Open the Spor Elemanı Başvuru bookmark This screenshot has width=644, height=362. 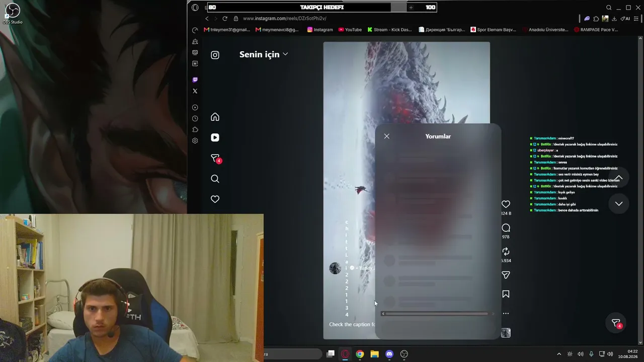[493, 30]
